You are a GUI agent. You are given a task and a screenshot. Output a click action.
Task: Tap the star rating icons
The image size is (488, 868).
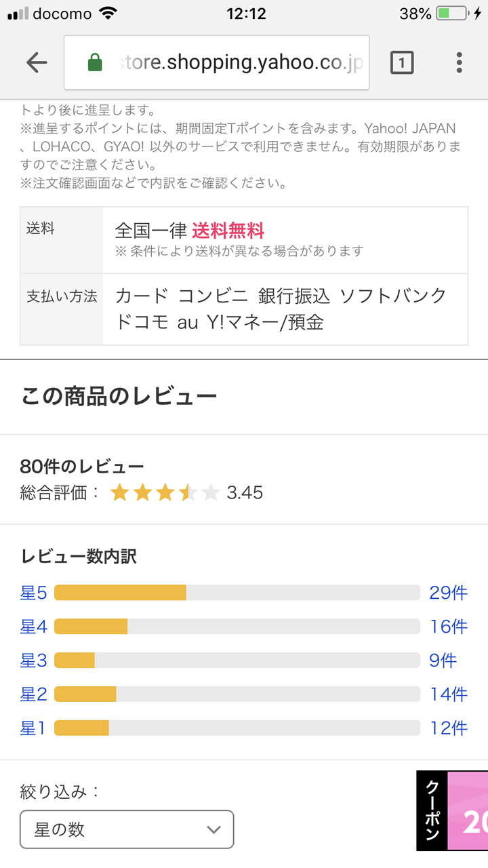[165, 492]
